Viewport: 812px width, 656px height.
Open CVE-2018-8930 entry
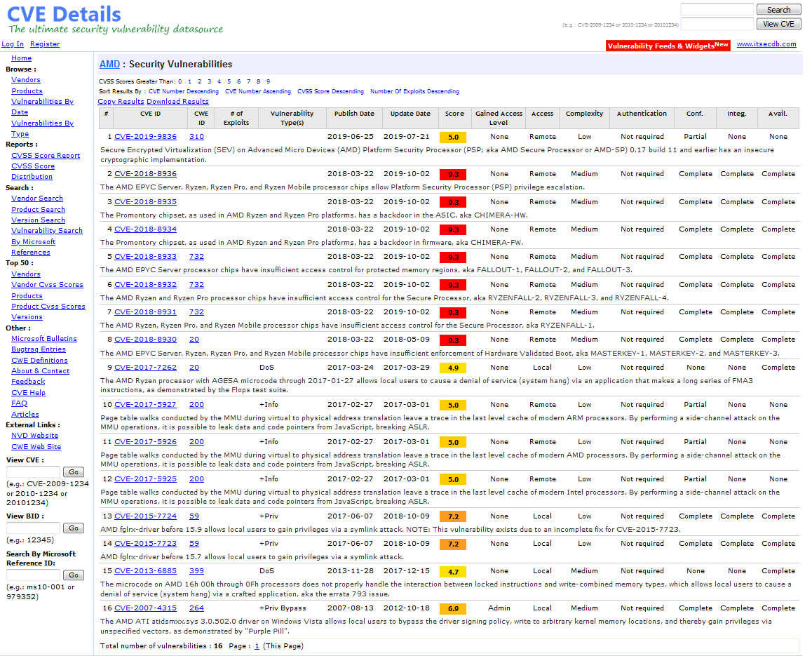[x=146, y=340]
